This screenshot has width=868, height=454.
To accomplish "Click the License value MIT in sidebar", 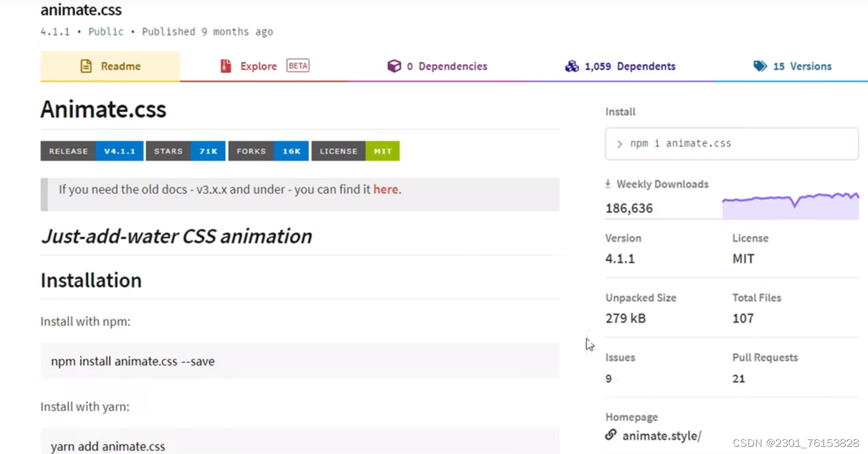I will (743, 259).
